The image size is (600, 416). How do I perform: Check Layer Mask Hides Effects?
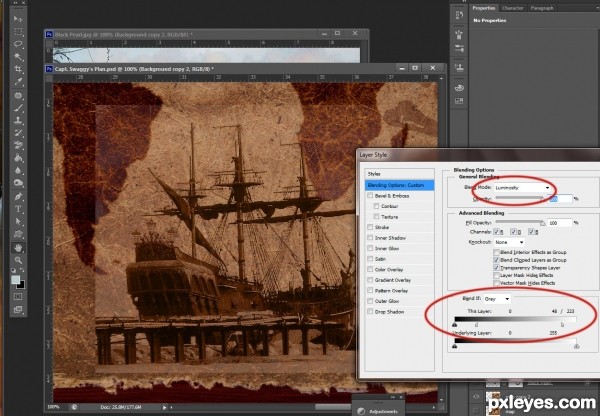(496, 275)
